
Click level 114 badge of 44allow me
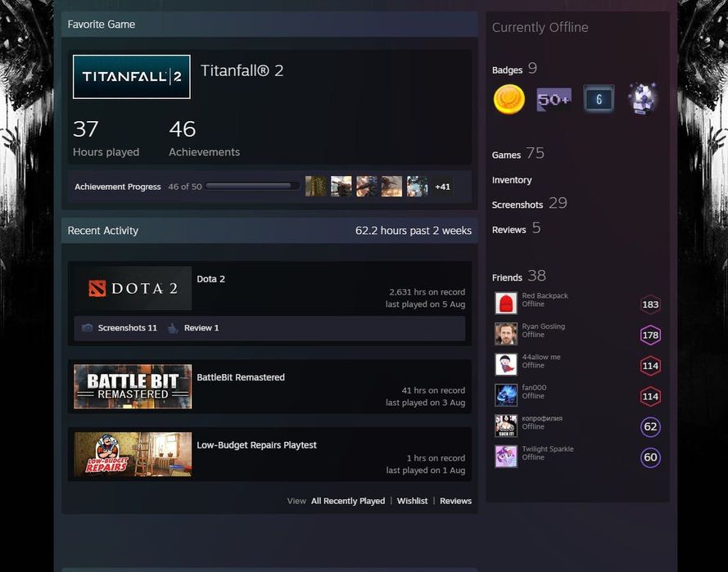tap(650, 366)
